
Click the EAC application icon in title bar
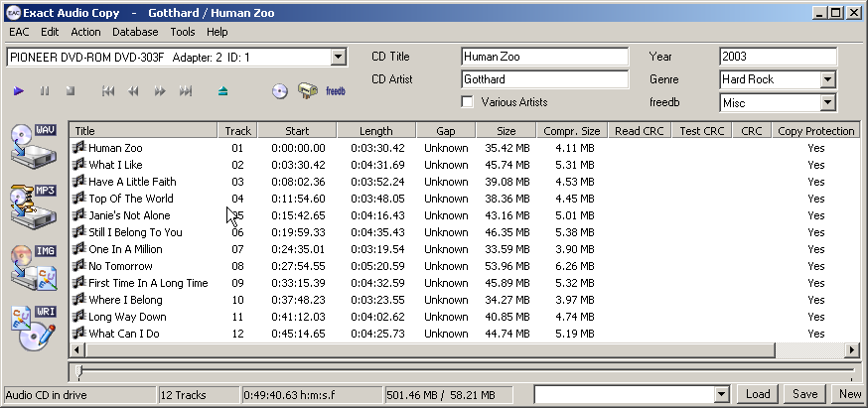13,12
